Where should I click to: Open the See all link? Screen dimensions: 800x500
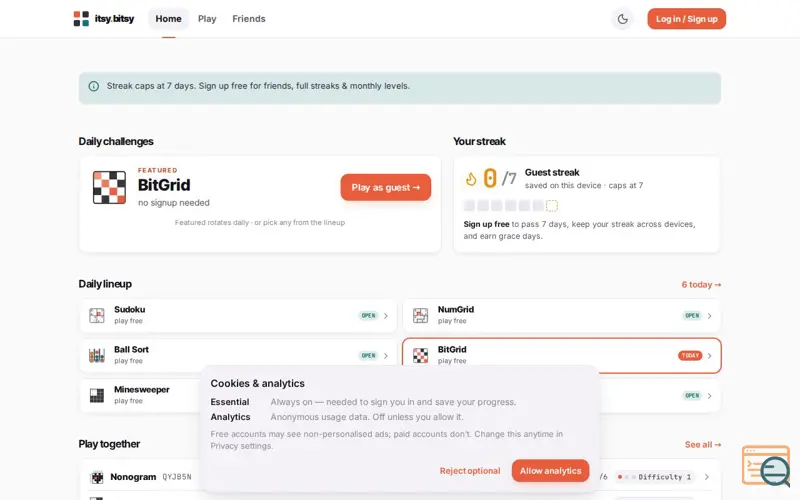point(703,445)
